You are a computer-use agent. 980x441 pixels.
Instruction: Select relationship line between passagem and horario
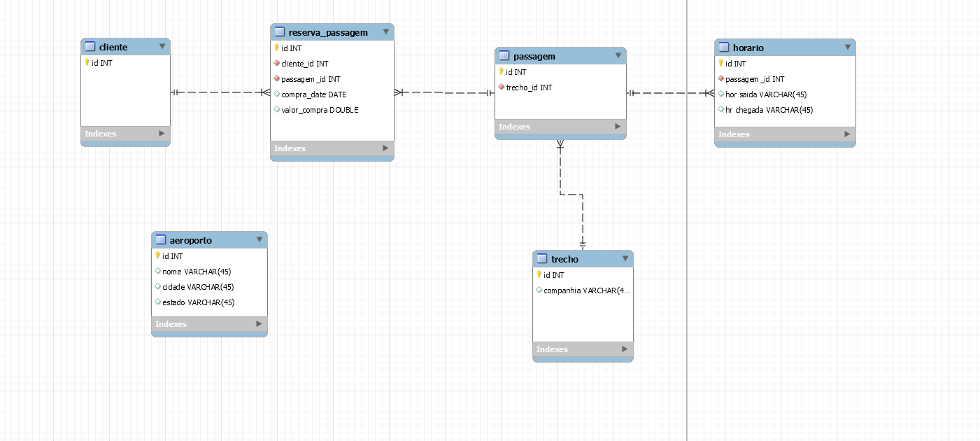(x=670, y=92)
